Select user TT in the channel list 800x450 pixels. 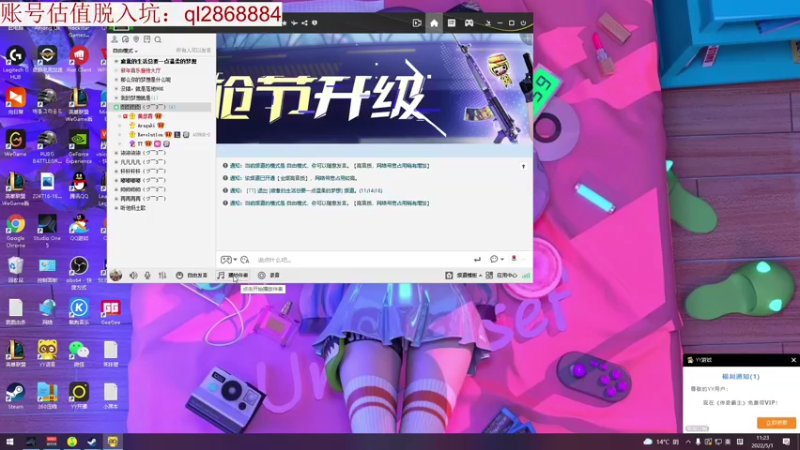[140, 144]
